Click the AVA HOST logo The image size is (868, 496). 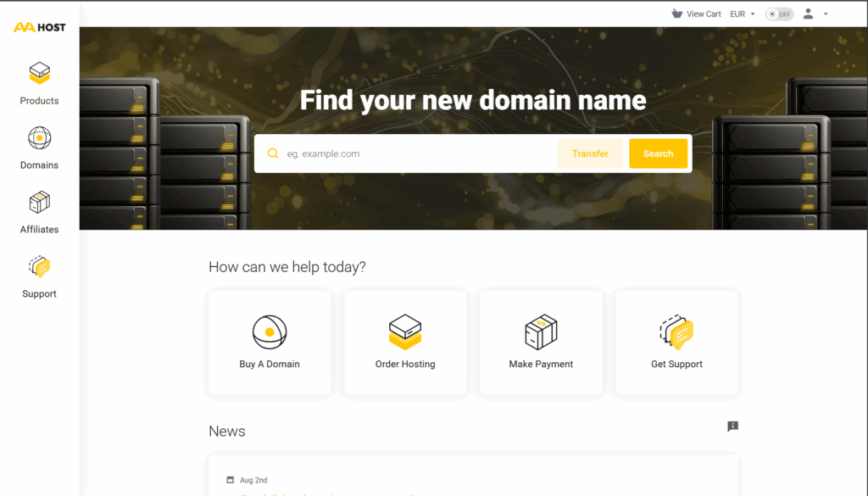point(39,27)
